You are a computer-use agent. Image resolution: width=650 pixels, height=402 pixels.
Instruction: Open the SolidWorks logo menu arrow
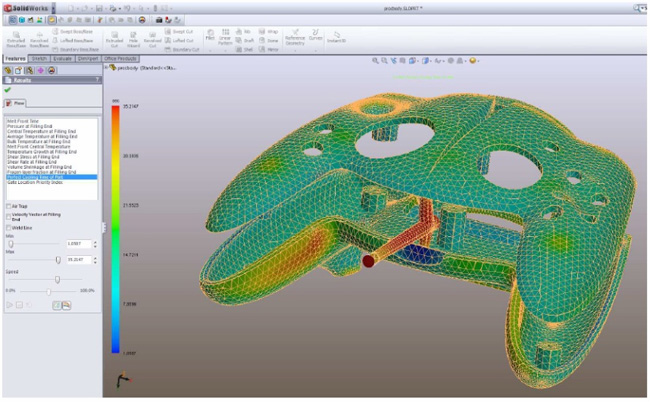pos(53,8)
